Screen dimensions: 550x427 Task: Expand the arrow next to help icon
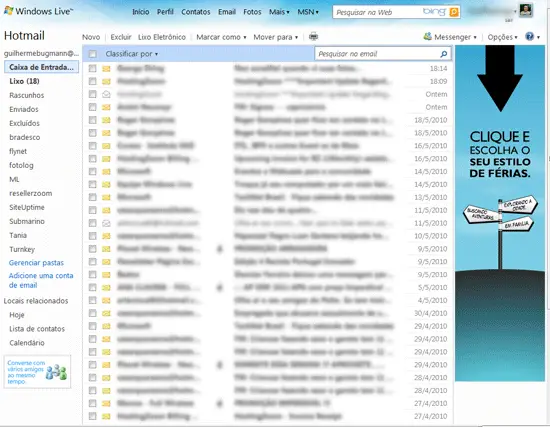(x=538, y=37)
